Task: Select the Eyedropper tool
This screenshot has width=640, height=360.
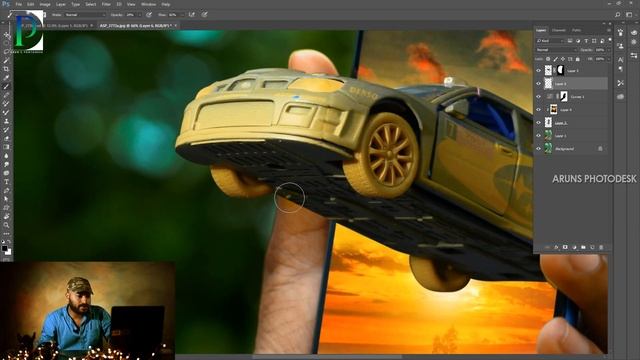Action: point(6,78)
